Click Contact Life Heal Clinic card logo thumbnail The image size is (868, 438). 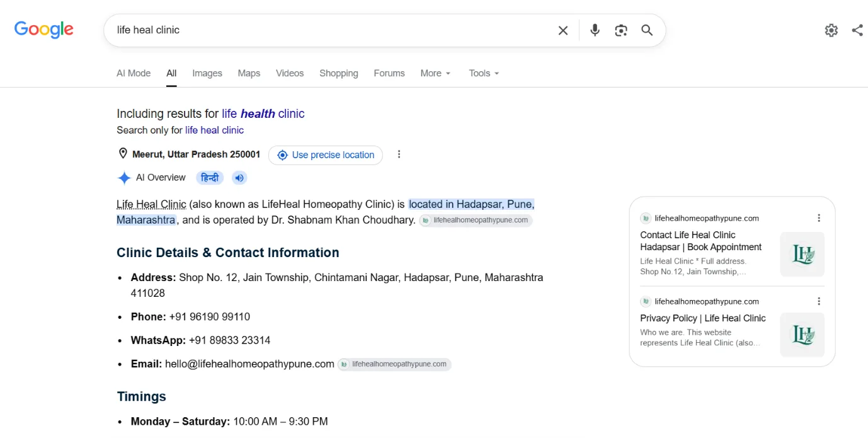[802, 255]
